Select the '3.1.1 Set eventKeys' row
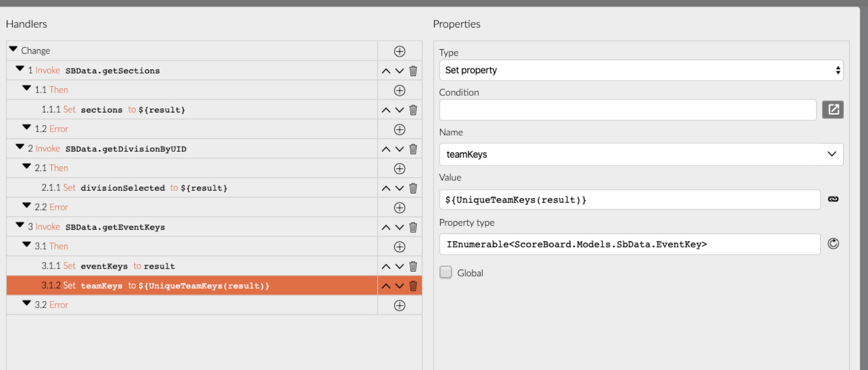The image size is (868, 370). 192,266
